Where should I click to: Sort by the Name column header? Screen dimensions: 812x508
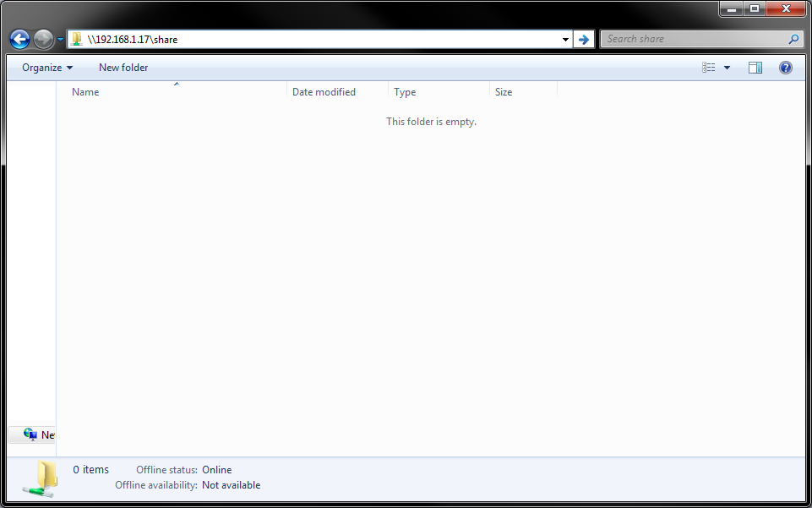pyautogui.click(x=85, y=92)
